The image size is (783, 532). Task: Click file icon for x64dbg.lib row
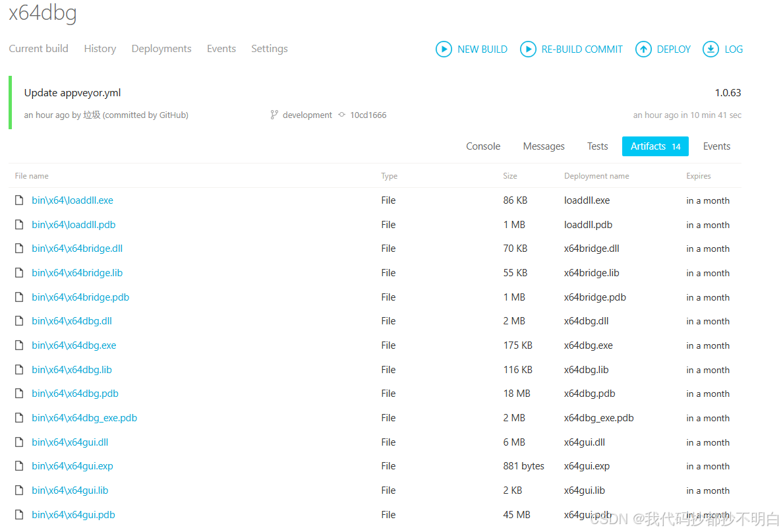click(x=19, y=370)
